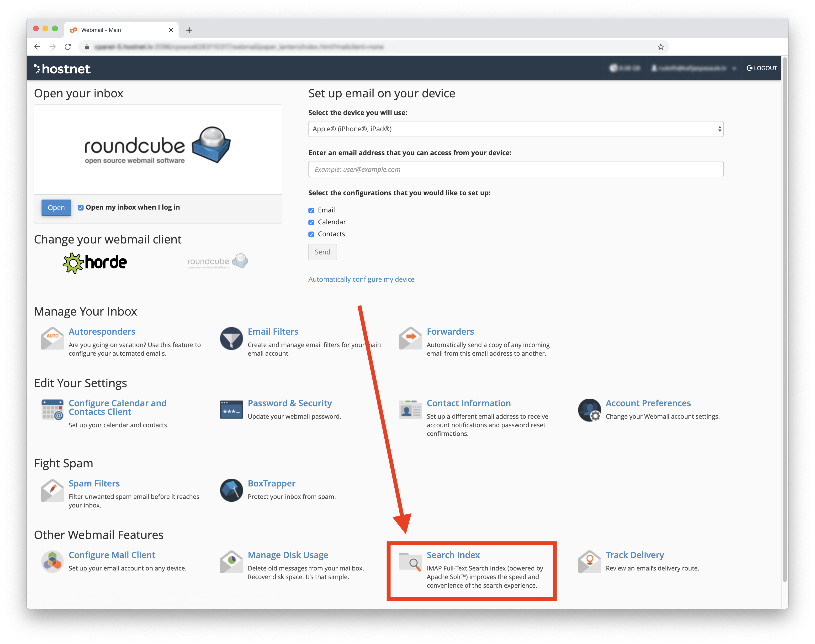Click the Manage Disk Usage pie icon
815x644 pixels.
[231, 562]
